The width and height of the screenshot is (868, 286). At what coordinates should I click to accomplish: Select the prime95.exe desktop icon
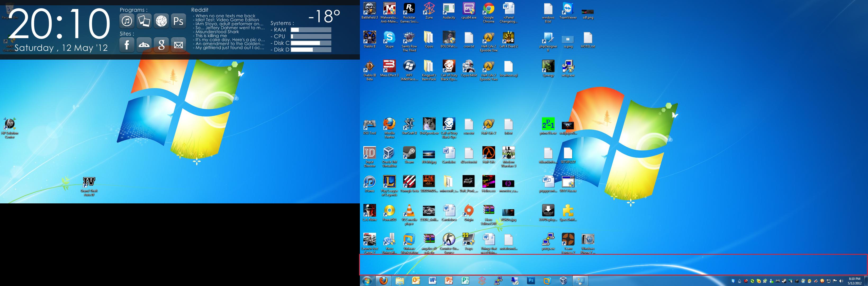(548, 127)
